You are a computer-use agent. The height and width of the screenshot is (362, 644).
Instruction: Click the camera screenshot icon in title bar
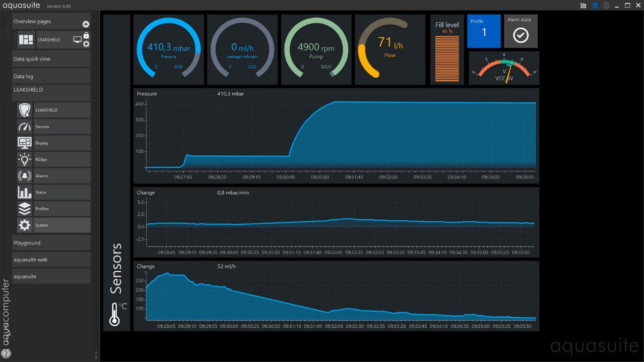point(583,6)
